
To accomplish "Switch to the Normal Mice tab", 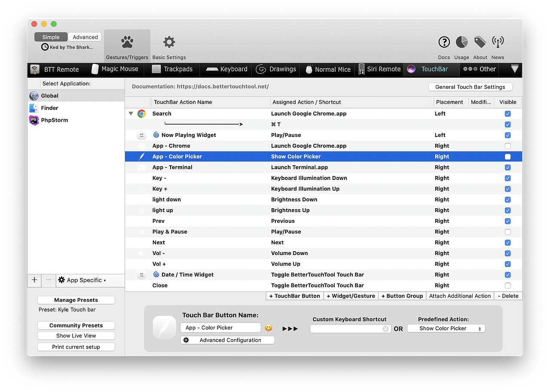I will [x=328, y=69].
